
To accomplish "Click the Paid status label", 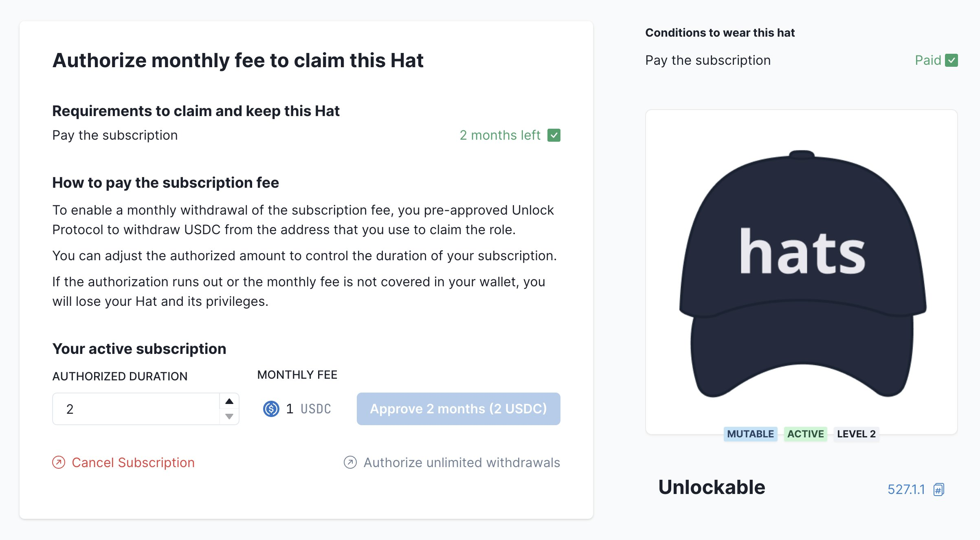I will pyautogui.click(x=928, y=60).
